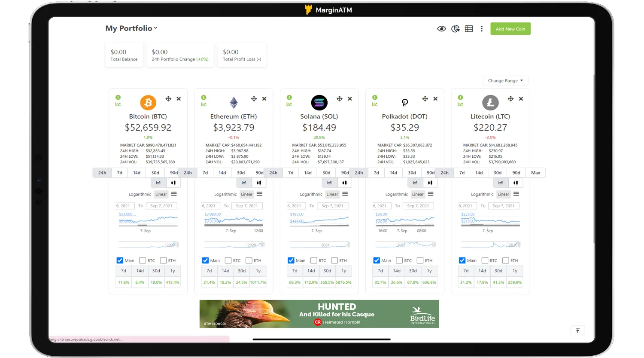Select Linear scale on Litecoin chart
The width and height of the screenshot is (644, 358).
pyautogui.click(x=504, y=194)
